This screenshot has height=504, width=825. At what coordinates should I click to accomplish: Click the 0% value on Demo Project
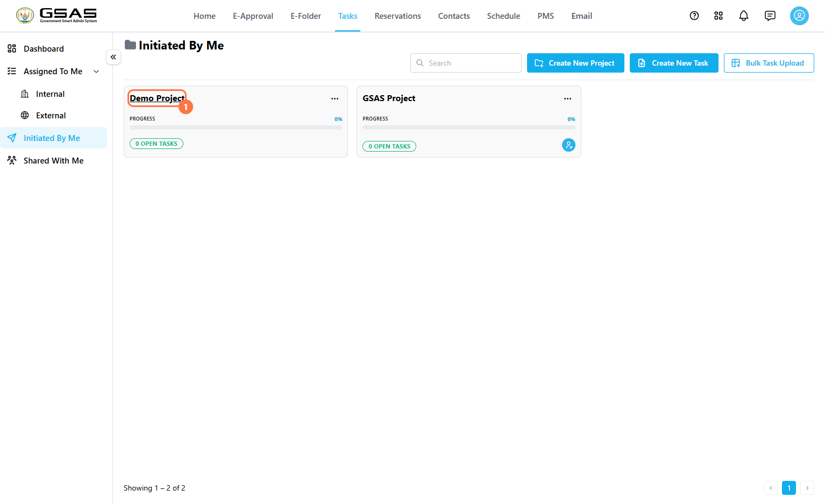coord(338,119)
